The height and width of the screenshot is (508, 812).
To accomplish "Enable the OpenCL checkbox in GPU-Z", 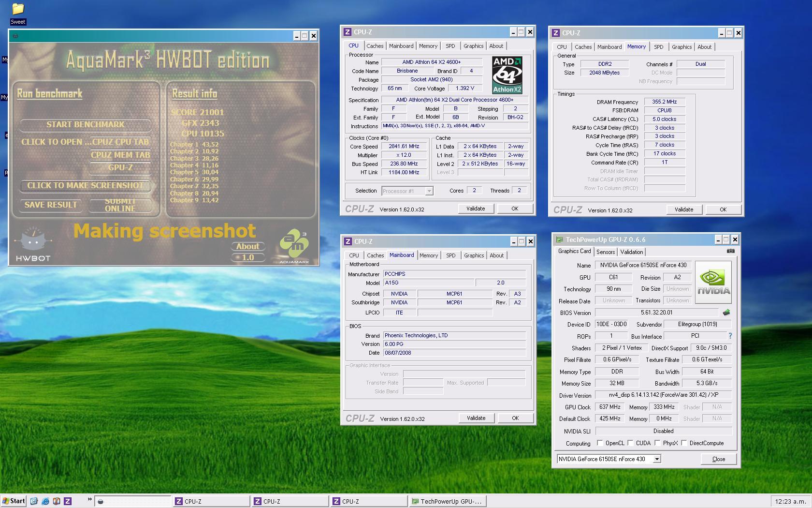I will coord(600,443).
